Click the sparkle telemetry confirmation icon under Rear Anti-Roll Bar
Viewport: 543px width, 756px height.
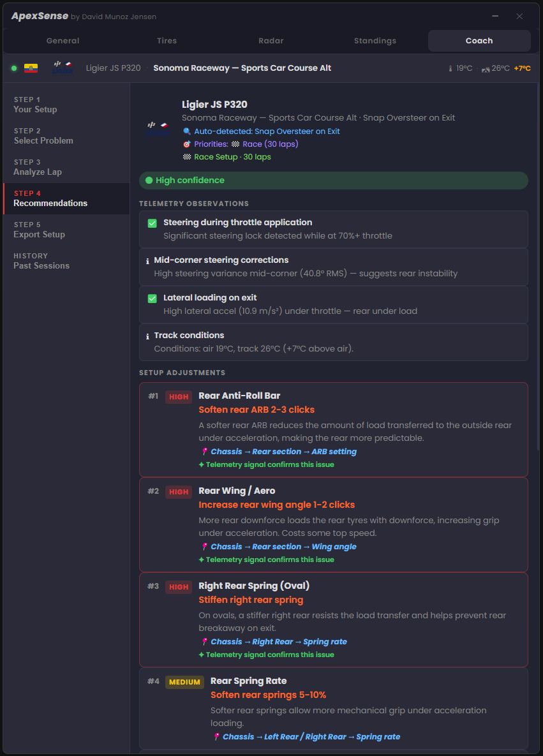[x=203, y=464]
